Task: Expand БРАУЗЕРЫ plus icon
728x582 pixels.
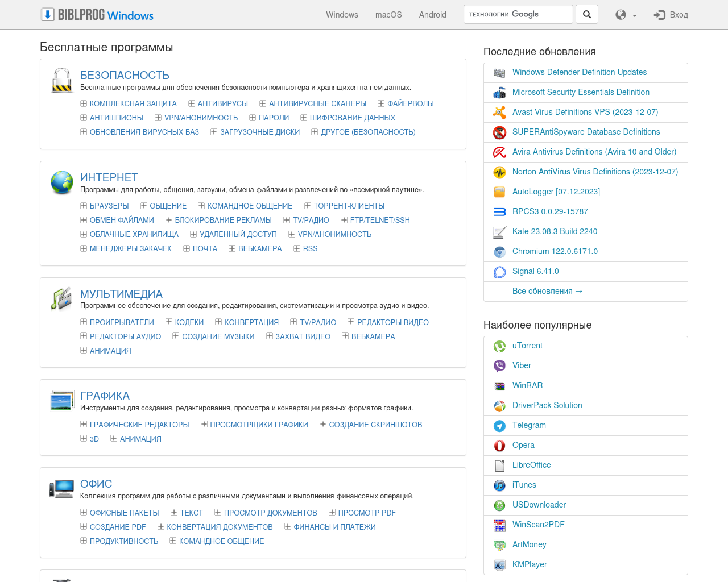Action: tap(84, 206)
